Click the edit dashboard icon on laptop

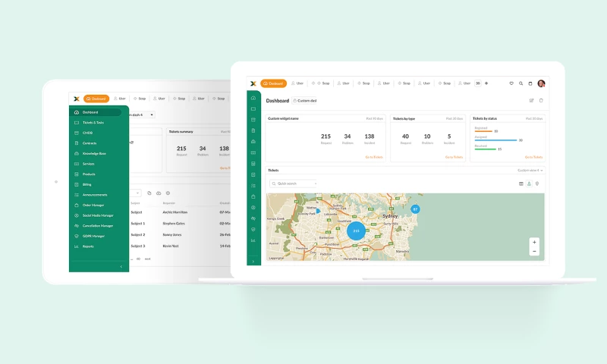tap(532, 101)
